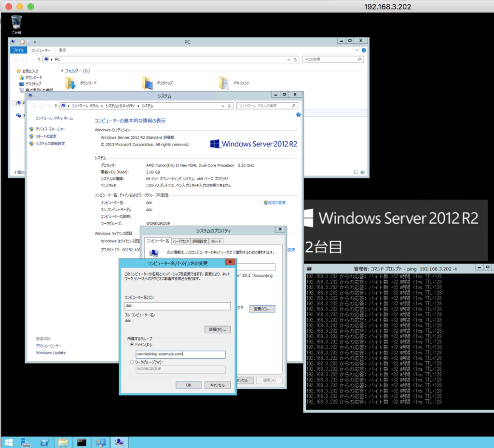Click the Windows Start button in taskbar
Viewport: 494px width, 448px height.
pos(9,442)
